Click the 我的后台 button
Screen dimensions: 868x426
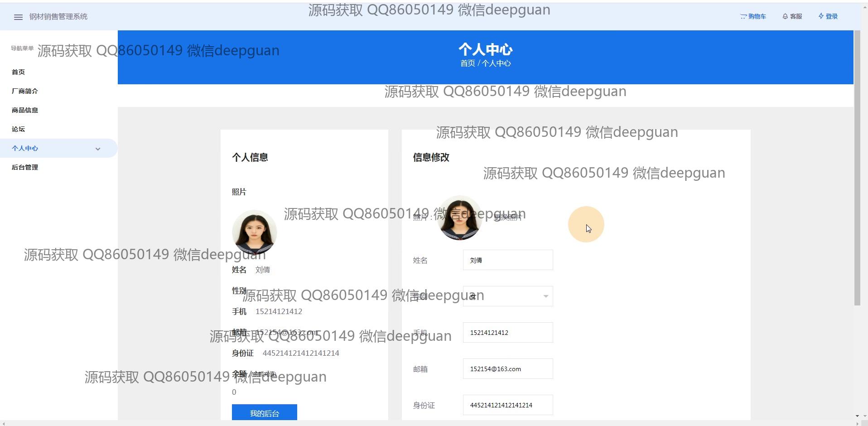click(264, 413)
